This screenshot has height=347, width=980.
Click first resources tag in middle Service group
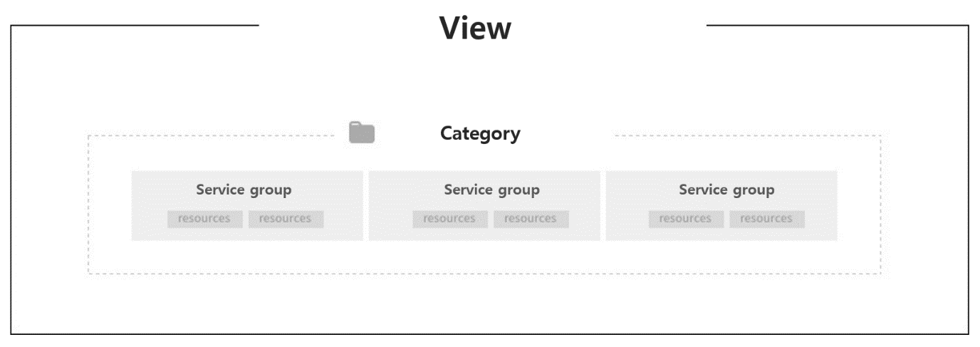coord(449,219)
